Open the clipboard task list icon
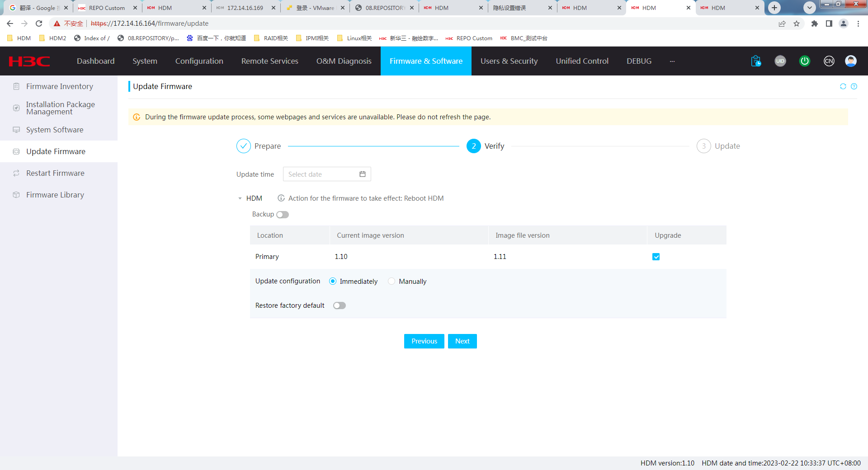Screen dimensions: 868x470 [x=756, y=61]
